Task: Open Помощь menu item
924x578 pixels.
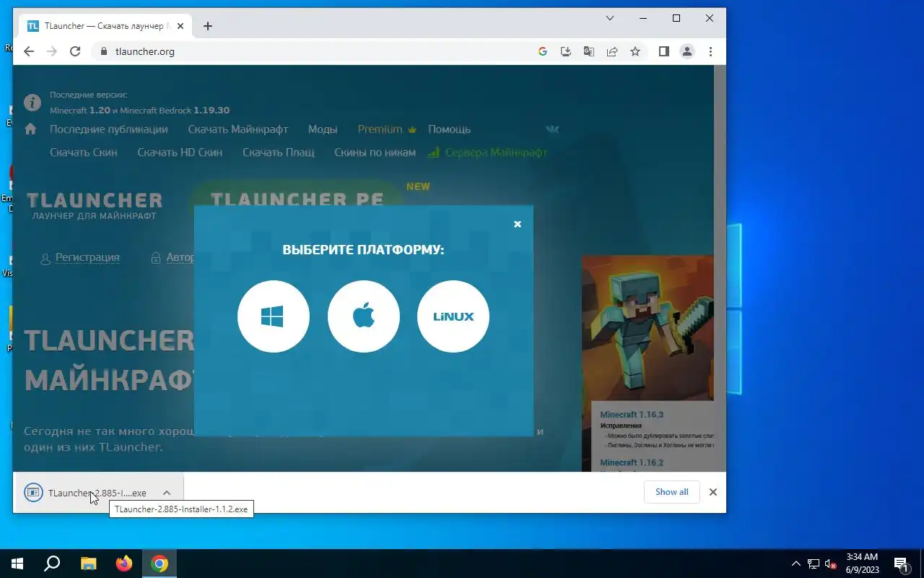Action: tap(449, 129)
